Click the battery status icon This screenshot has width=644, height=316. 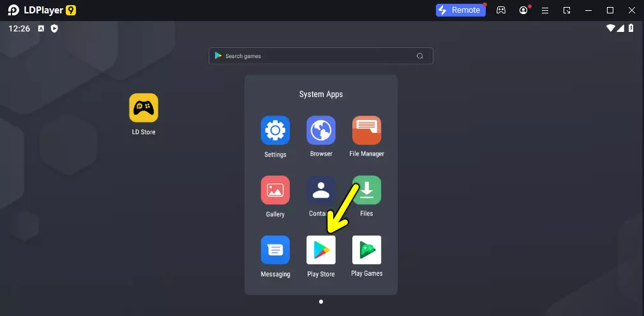[631, 28]
